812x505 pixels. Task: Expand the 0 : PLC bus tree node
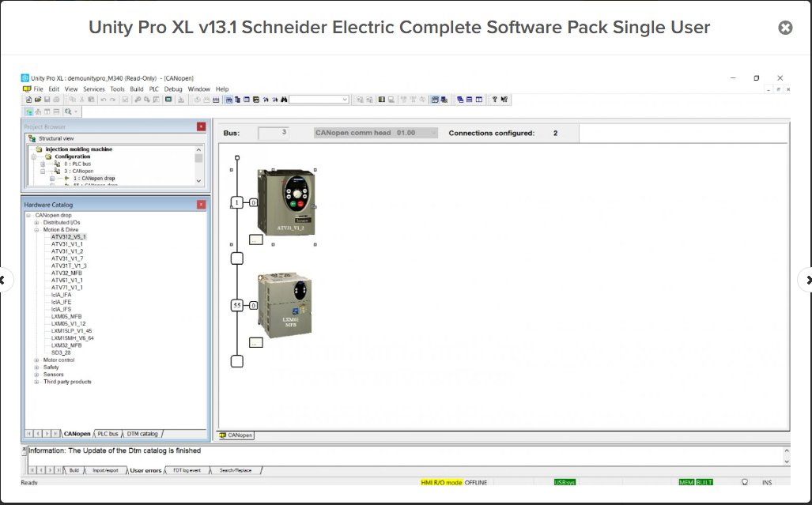tap(43, 164)
